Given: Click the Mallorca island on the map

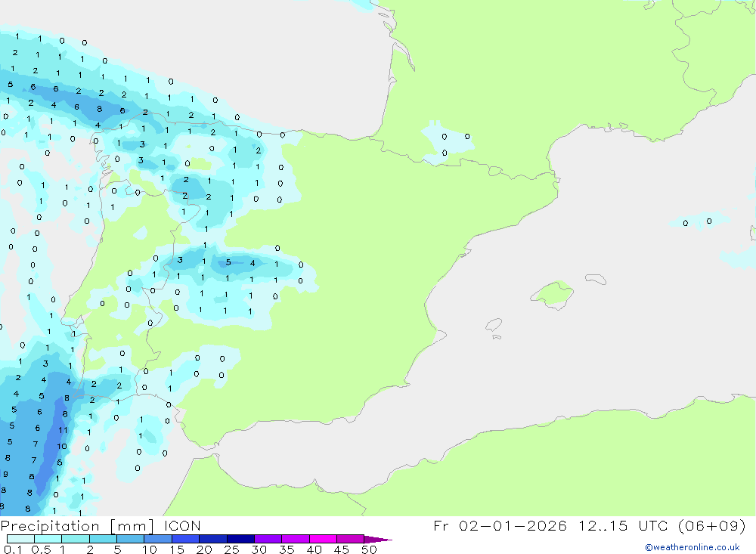Looking at the screenshot, I should pyautogui.click(x=553, y=293).
